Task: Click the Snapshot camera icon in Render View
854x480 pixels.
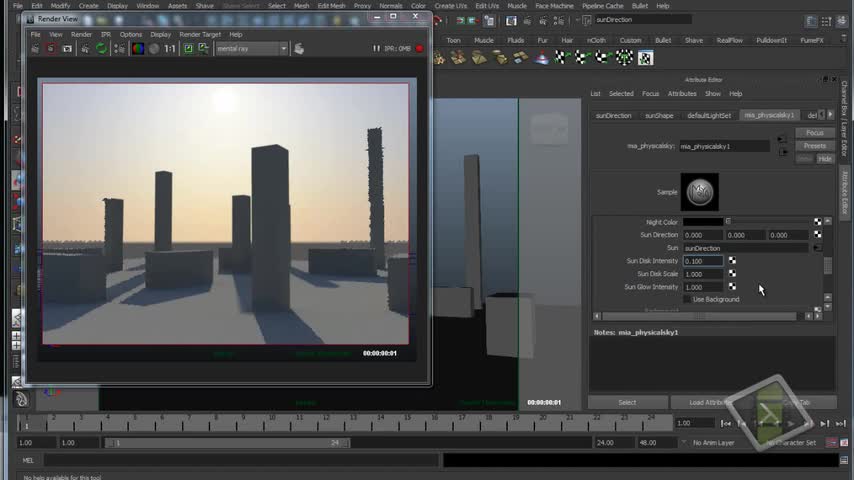Action: tap(67, 48)
